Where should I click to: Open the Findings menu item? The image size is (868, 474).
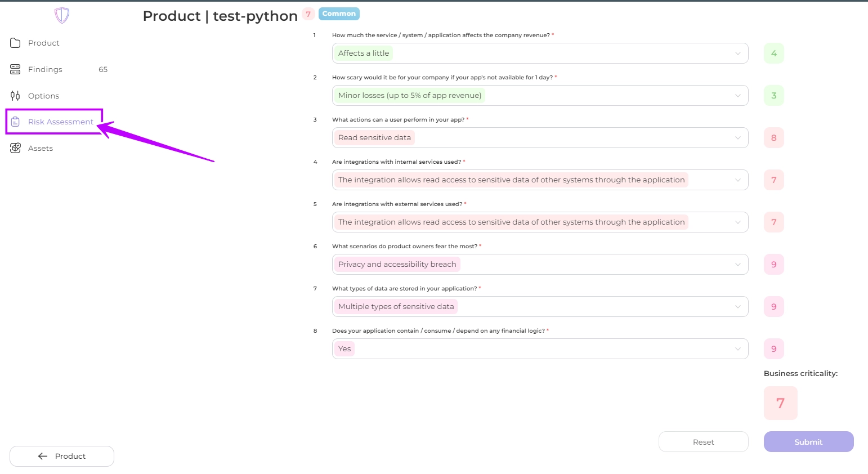(x=45, y=69)
